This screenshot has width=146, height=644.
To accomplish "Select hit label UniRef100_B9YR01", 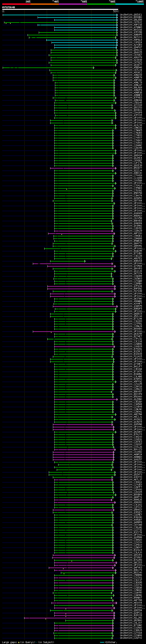I will [131, 110].
